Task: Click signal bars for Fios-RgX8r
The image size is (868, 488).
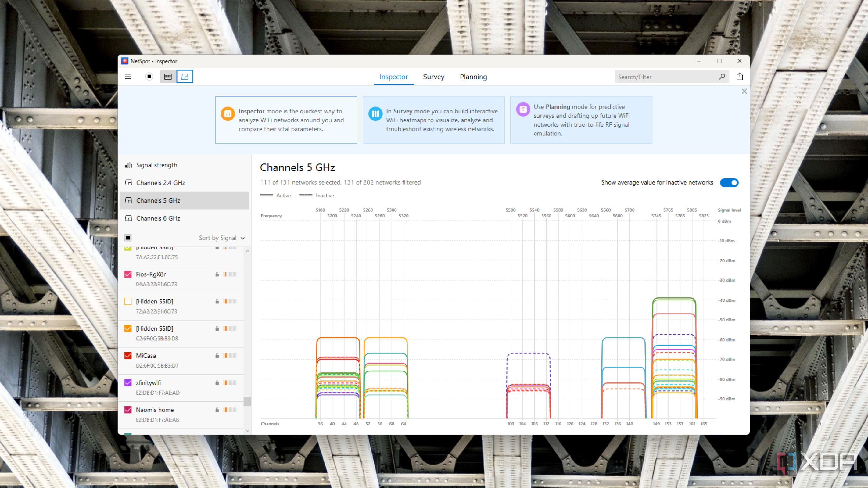Action: pyautogui.click(x=230, y=274)
